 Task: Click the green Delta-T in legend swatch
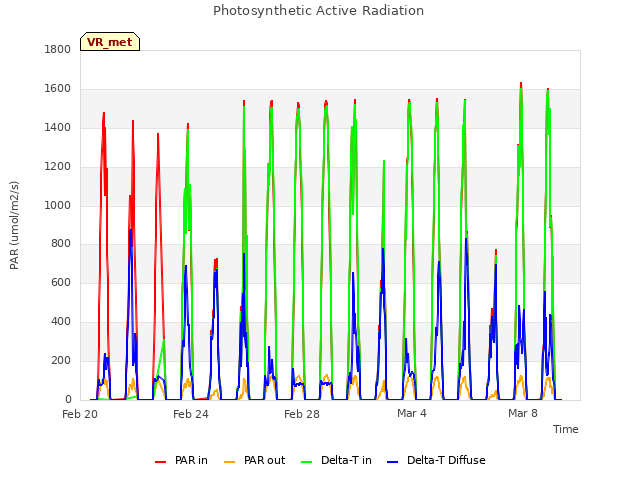tap(307, 462)
